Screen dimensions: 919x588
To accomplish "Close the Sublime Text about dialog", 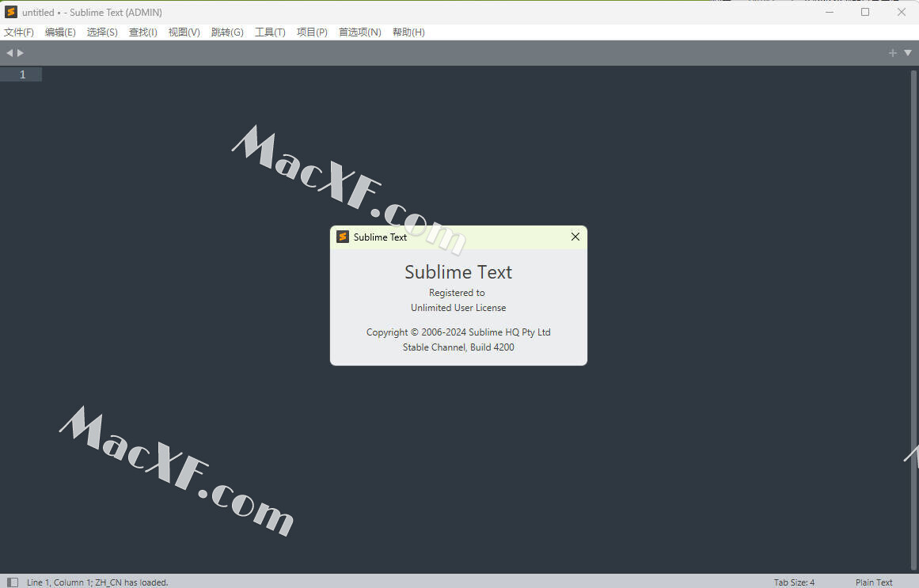I will click(x=575, y=237).
